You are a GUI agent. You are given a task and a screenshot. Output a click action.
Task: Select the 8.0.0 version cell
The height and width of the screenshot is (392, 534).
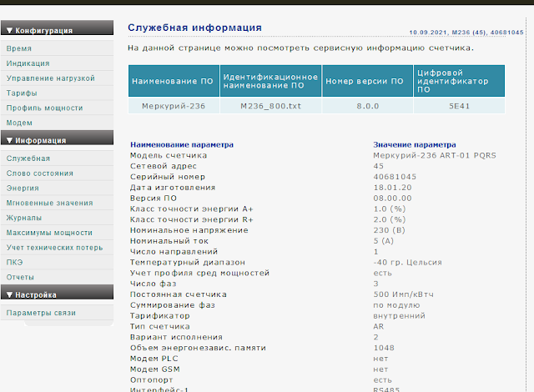tap(367, 106)
